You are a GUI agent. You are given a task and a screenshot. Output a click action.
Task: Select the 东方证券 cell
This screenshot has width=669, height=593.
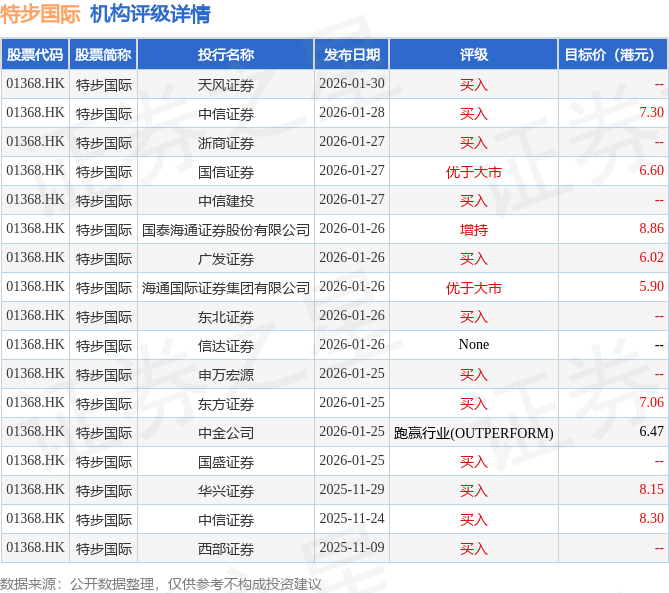pos(226,404)
